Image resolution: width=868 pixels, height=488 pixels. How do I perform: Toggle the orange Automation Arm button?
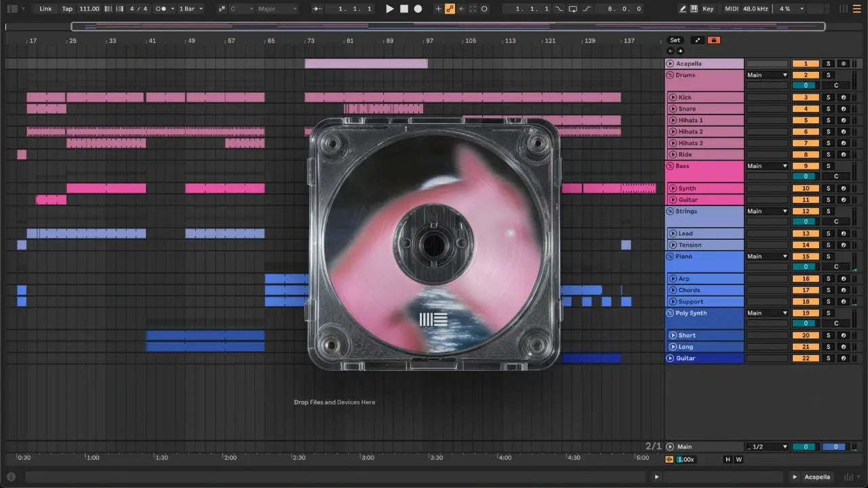click(x=449, y=9)
